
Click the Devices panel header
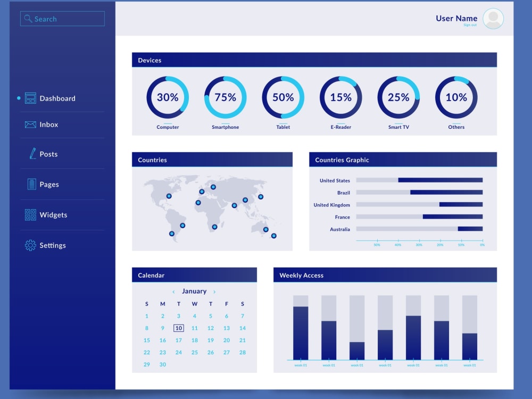click(314, 60)
